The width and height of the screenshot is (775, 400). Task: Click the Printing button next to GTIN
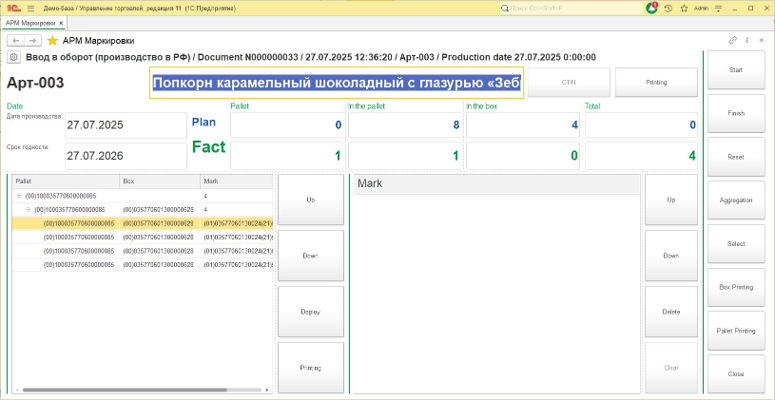point(656,83)
